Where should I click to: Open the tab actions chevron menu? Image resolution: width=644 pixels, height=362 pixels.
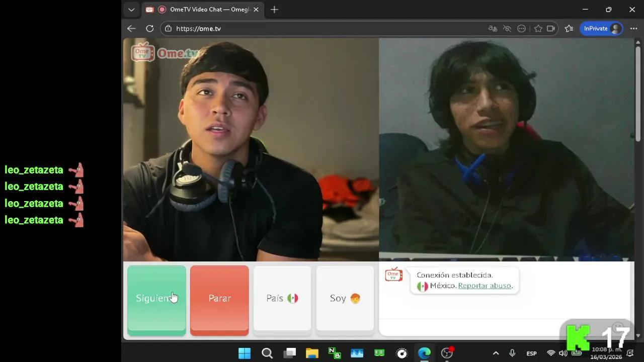[131, 10]
